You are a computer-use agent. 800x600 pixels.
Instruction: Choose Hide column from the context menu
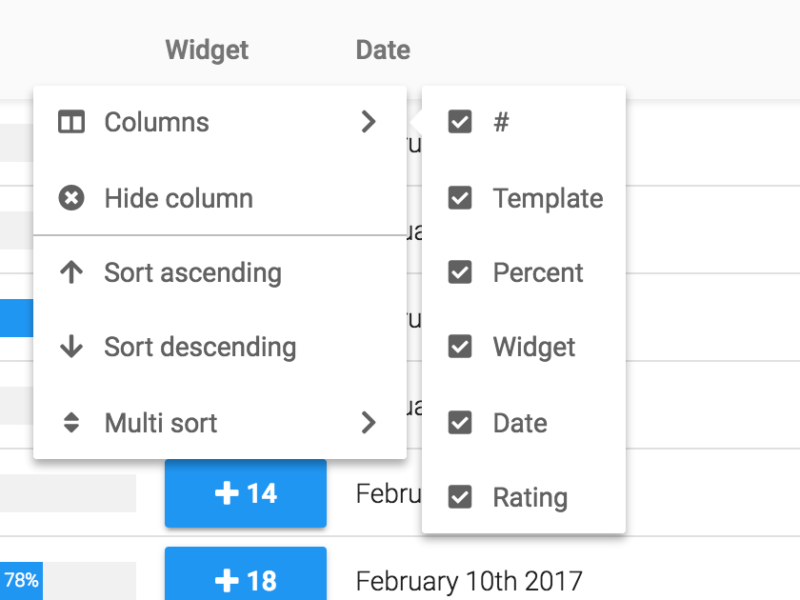coord(178,198)
